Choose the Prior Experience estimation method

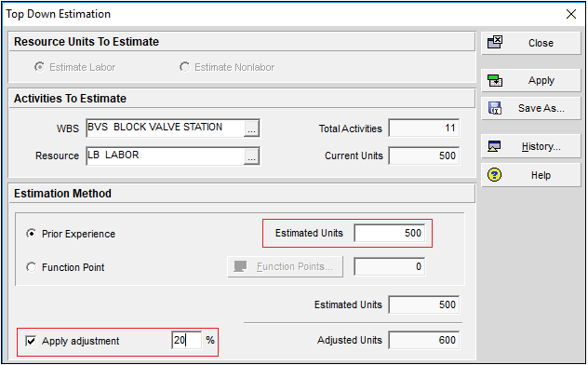[x=32, y=234]
